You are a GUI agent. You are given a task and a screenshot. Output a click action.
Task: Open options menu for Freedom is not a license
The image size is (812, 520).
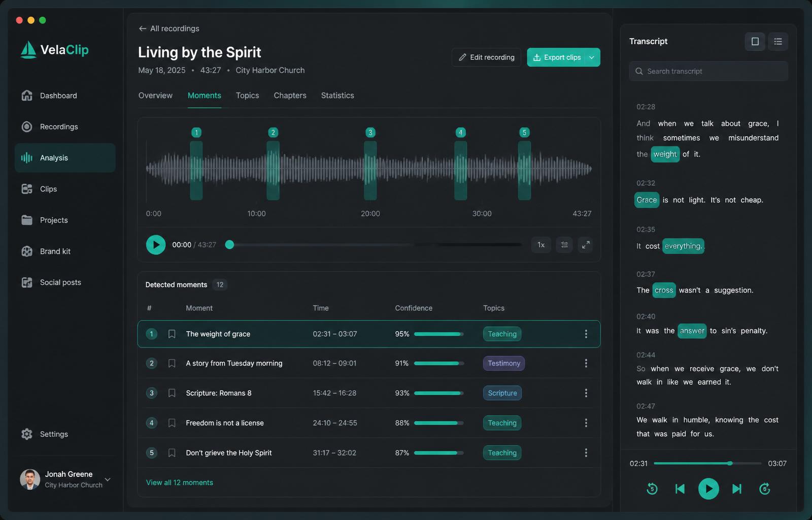click(586, 423)
